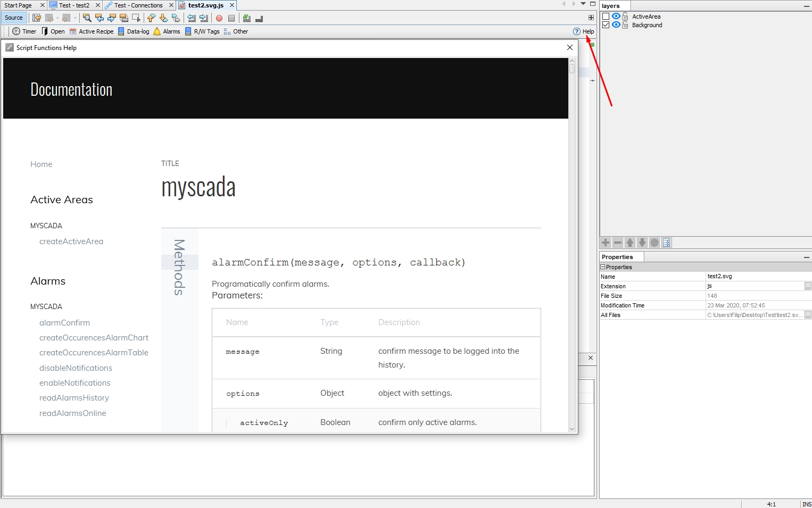Click Find Next Occurrence arrow icon

tap(112, 18)
